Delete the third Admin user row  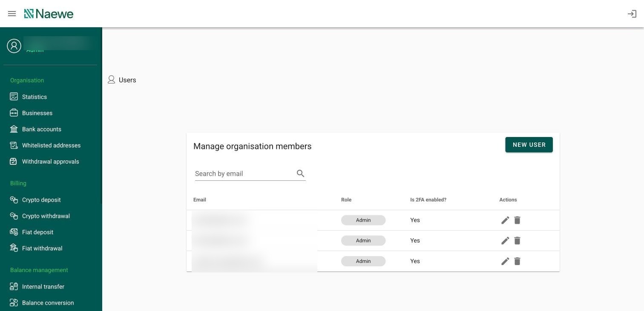(517, 261)
